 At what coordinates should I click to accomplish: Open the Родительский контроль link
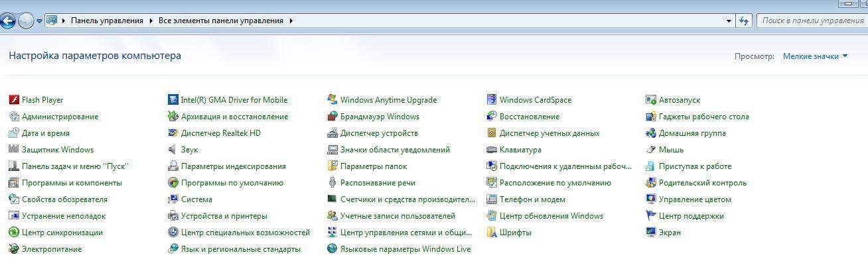coord(703,183)
